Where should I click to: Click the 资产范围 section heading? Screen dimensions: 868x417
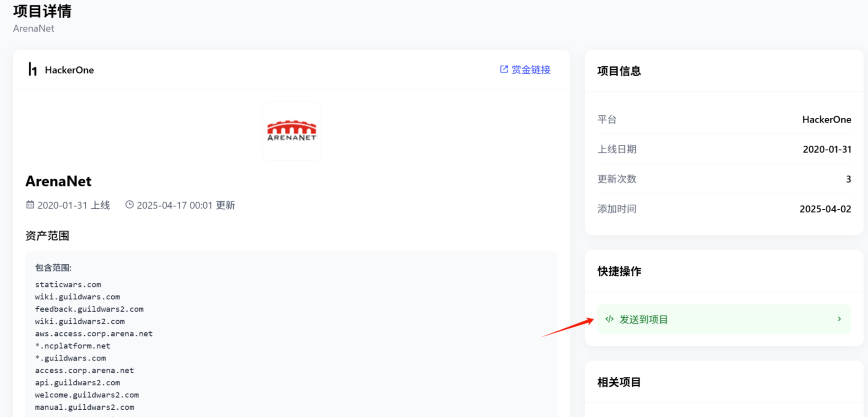[47, 236]
